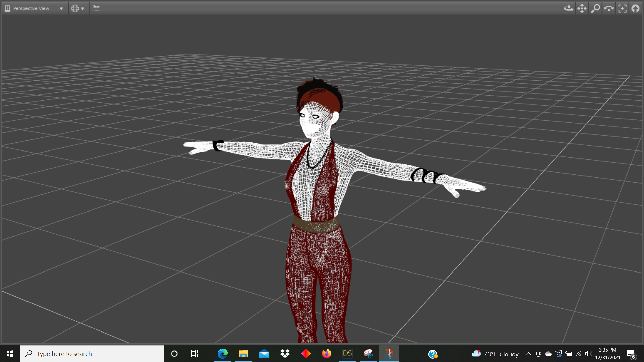Toggle the Wi-Fi network tray icon
Viewport: 644px width, 362px height.
point(579,354)
